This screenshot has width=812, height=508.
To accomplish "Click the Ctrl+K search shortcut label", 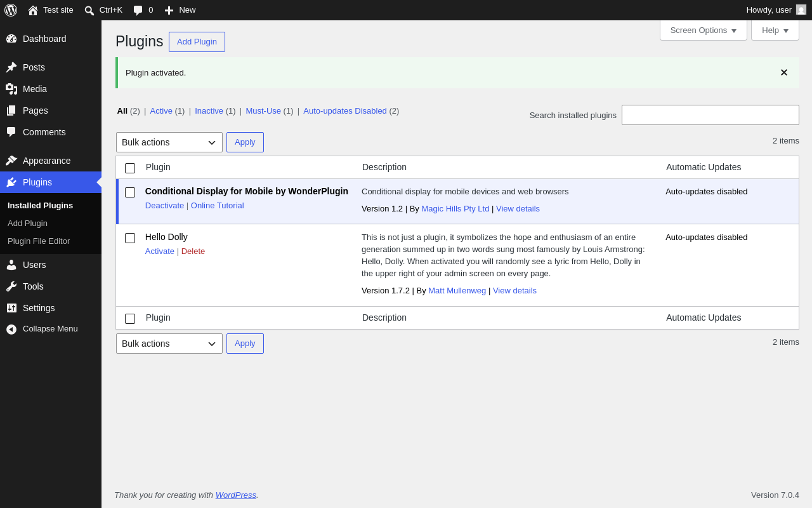I will [x=111, y=10].
